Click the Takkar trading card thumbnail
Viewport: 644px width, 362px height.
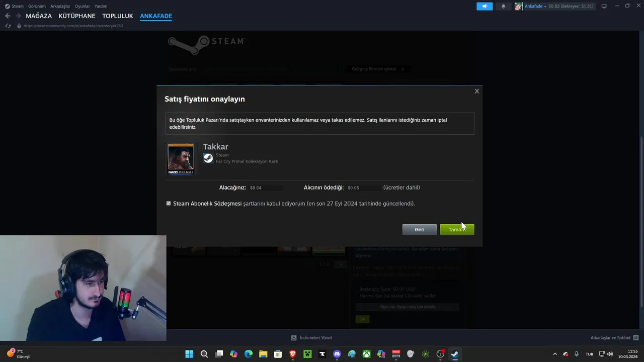pos(181,159)
